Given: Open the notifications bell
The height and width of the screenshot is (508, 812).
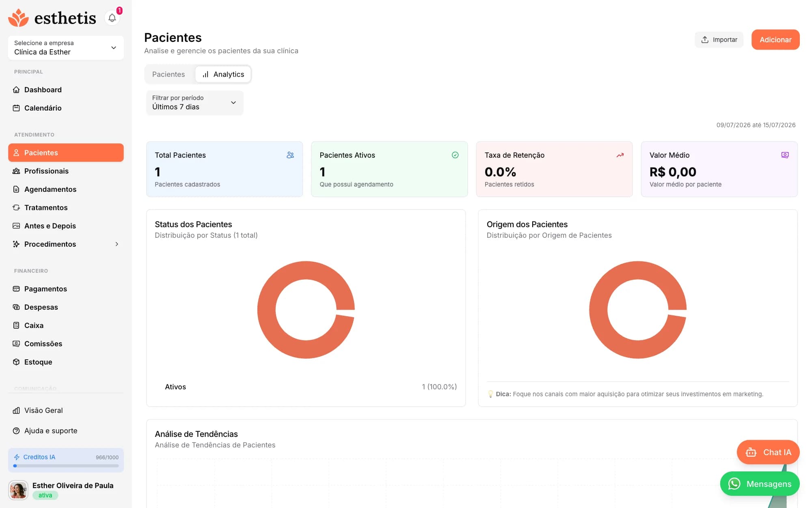Looking at the screenshot, I should (112, 18).
